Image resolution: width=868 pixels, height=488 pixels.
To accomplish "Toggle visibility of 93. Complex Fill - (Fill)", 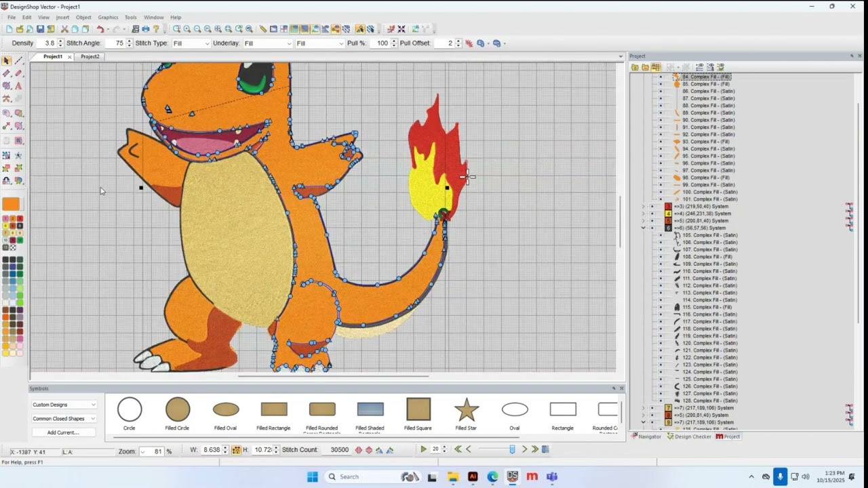I will pos(660,142).
